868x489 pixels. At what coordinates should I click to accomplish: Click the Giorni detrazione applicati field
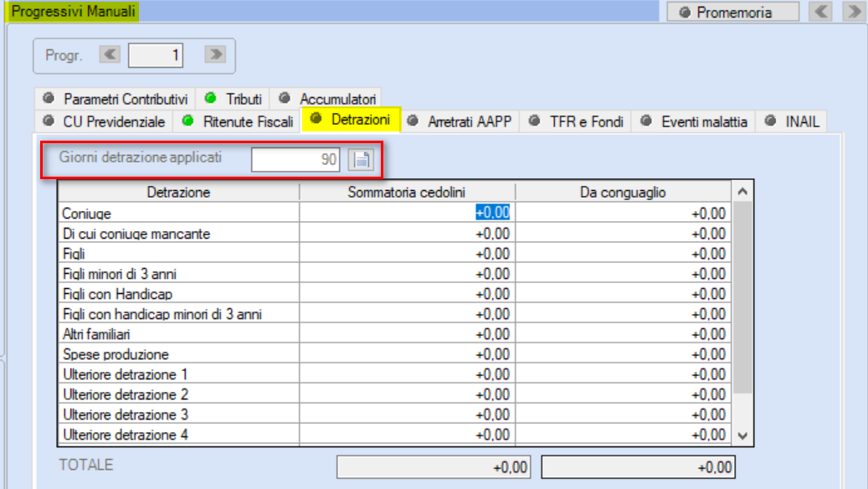click(295, 159)
